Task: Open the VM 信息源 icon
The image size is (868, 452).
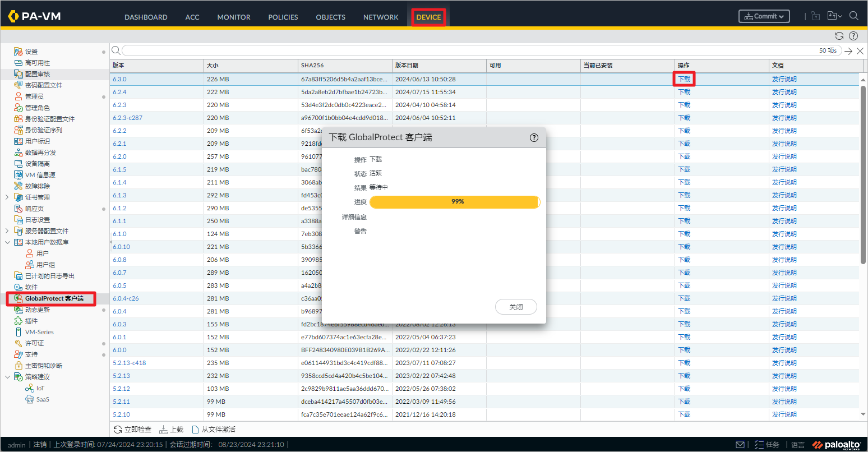Action: pos(19,175)
